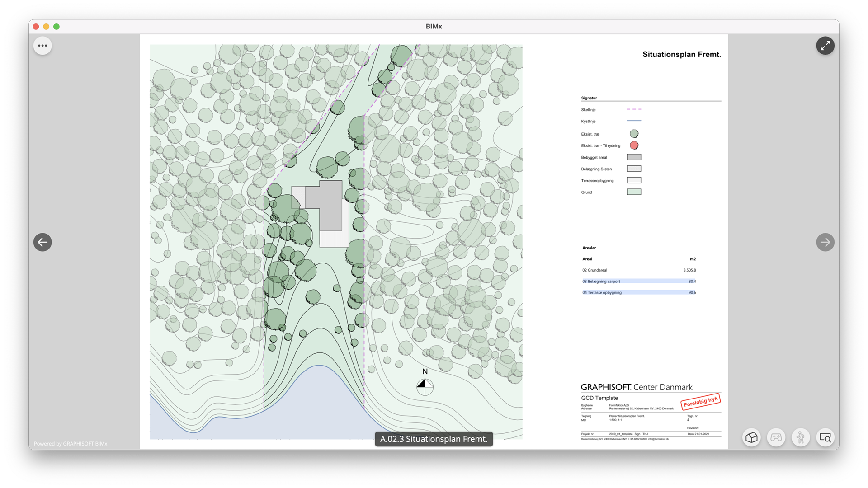868x488 pixels.
Task: Click the 'Skellinje' legend entry
Action: [588, 110]
